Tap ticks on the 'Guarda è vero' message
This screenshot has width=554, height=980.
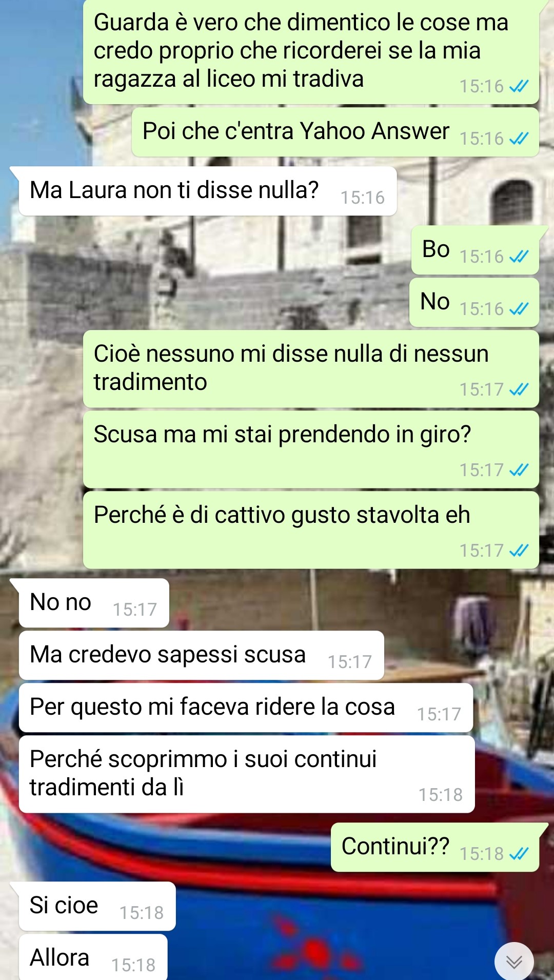(519, 86)
